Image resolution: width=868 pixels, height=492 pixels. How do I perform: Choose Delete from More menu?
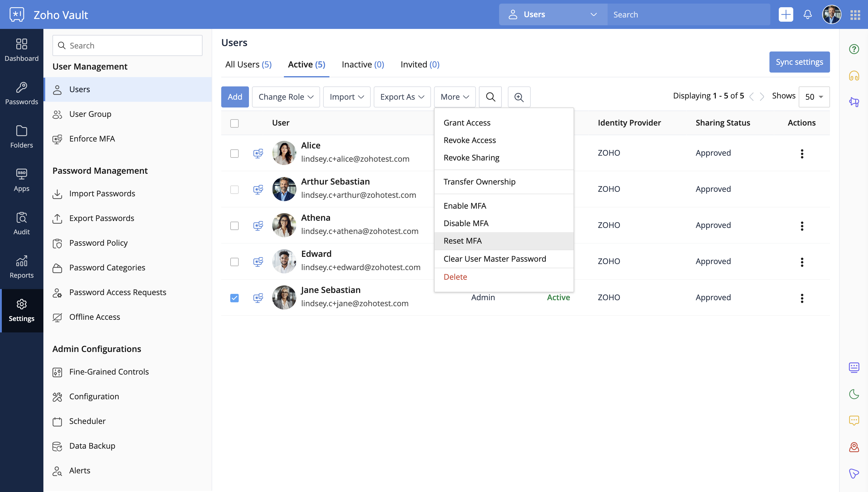[504, 277]
